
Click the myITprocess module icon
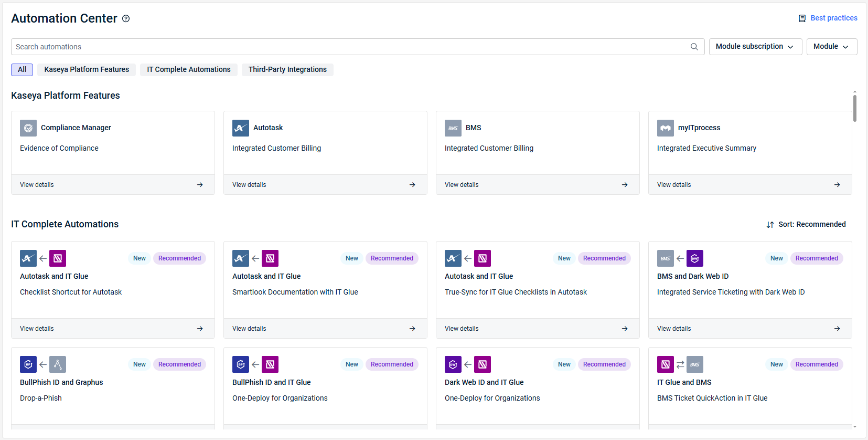666,128
